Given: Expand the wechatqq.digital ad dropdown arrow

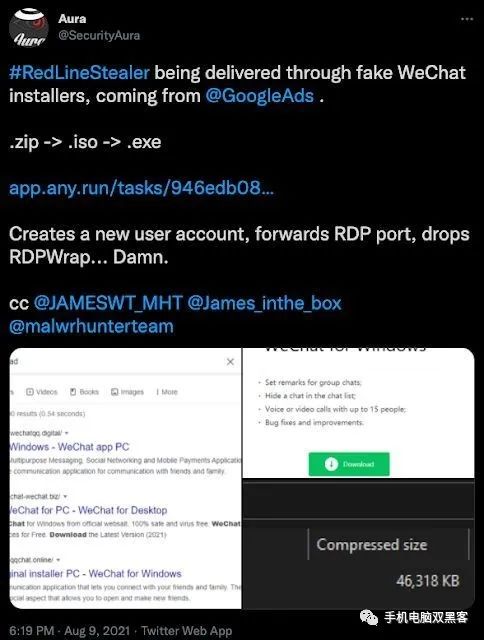Looking at the screenshot, I should click(67, 433).
